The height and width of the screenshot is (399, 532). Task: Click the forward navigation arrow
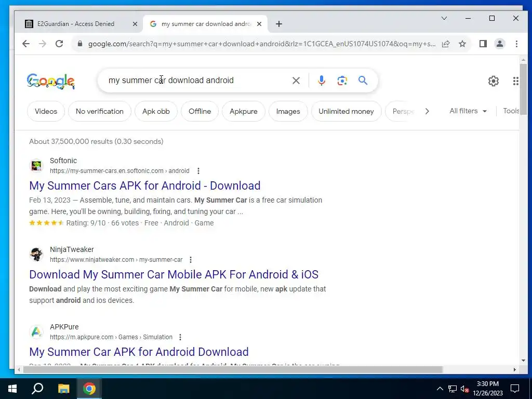pyautogui.click(x=43, y=44)
